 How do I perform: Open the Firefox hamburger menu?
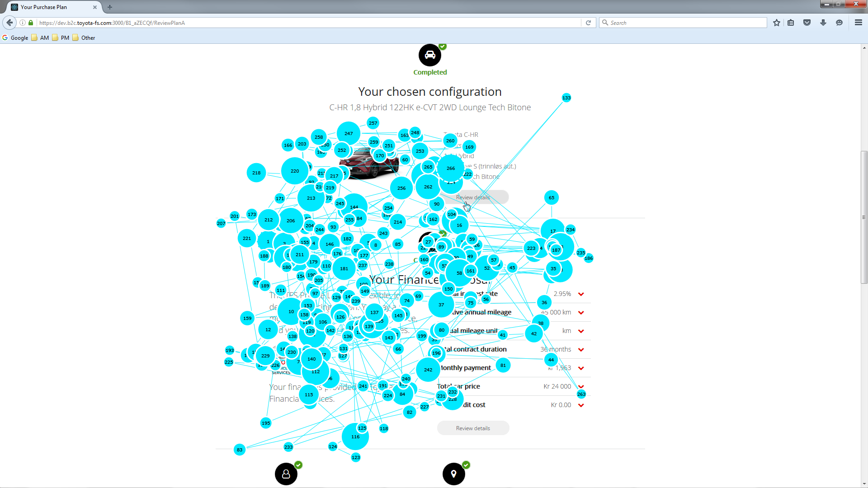[859, 23]
